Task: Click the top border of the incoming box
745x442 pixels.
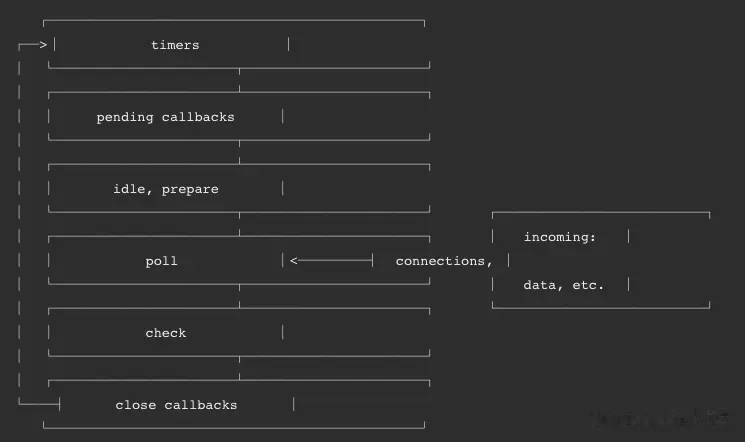Action: coord(601,212)
